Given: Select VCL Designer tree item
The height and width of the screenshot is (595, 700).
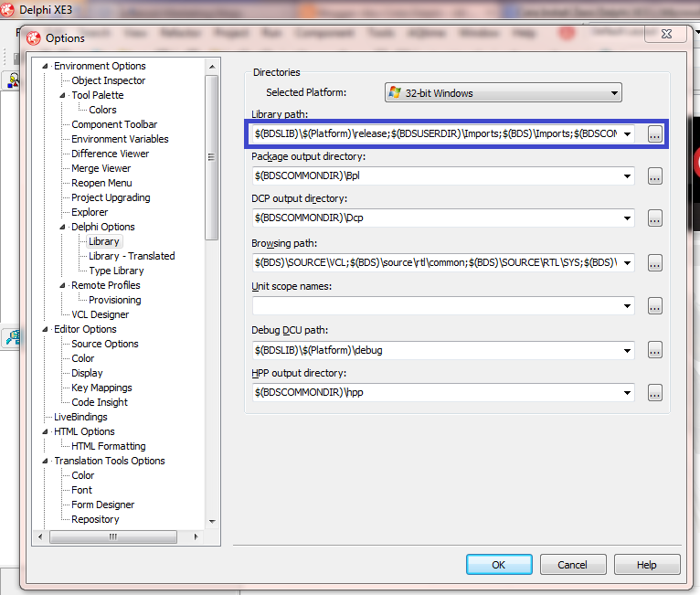Looking at the screenshot, I should (101, 314).
